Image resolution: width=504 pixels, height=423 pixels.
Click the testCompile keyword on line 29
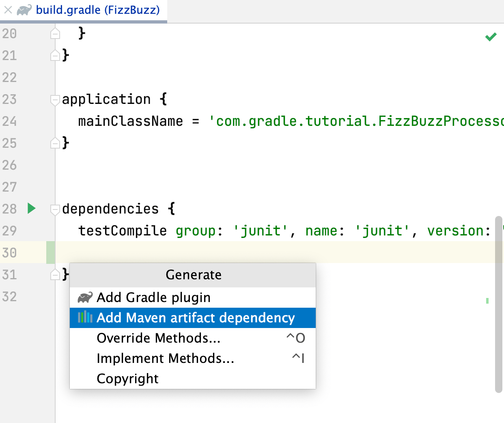click(123, 231)
